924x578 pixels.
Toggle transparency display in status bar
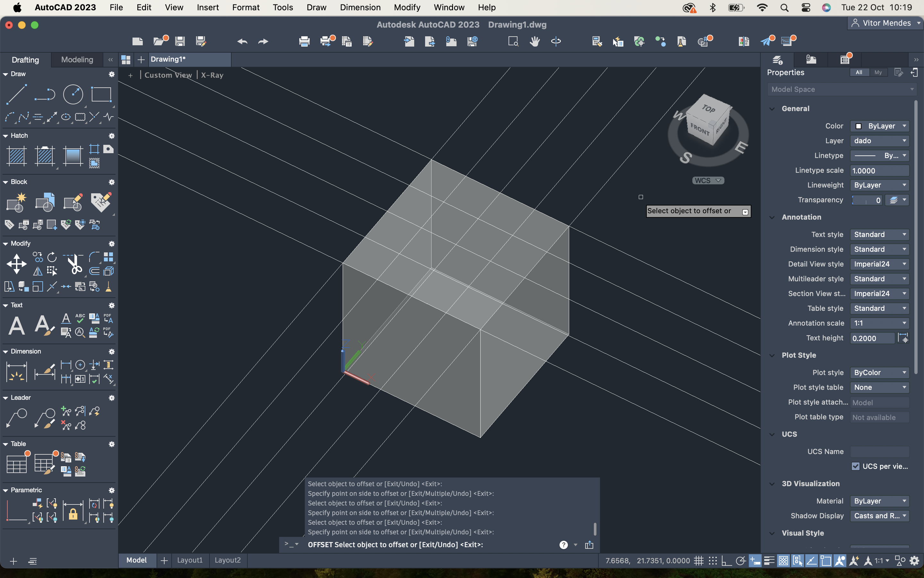click(x=783, y=561)
